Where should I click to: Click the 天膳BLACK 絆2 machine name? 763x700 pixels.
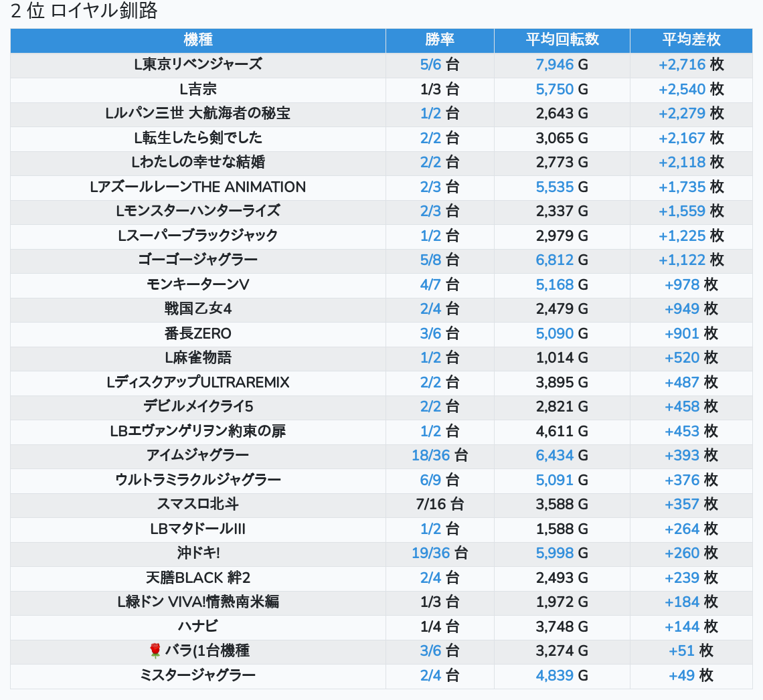click(x=198, y=578)
